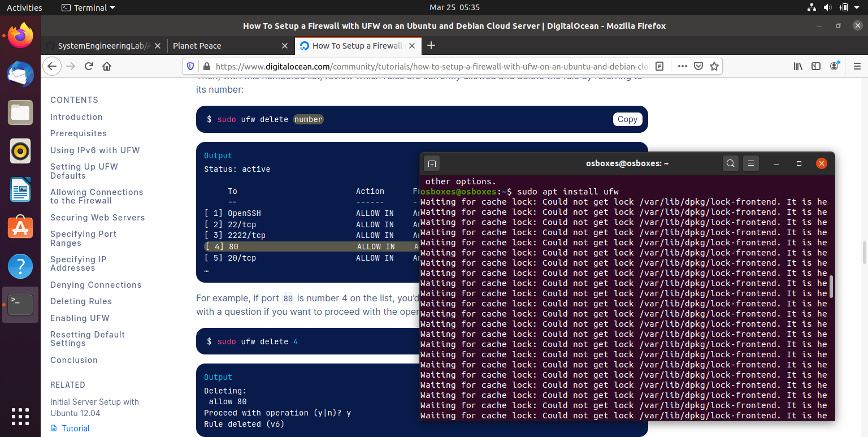Open search in Terminal header
Image resolution: width=868 pixels, height=437 pixels.
(x=731, y=163)
